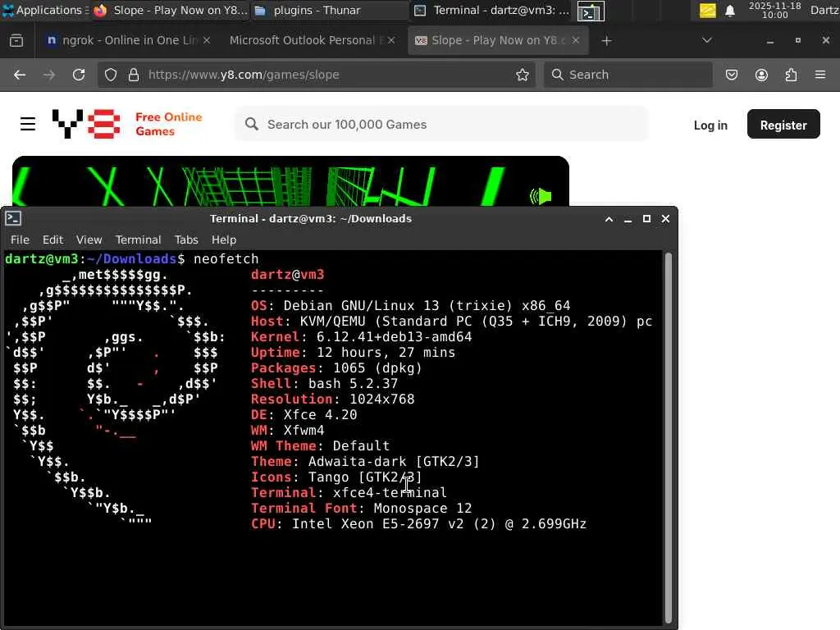Open tracking protection shield icon
The width and height of the screenshot is (840, 630).
tap(111, 75)
